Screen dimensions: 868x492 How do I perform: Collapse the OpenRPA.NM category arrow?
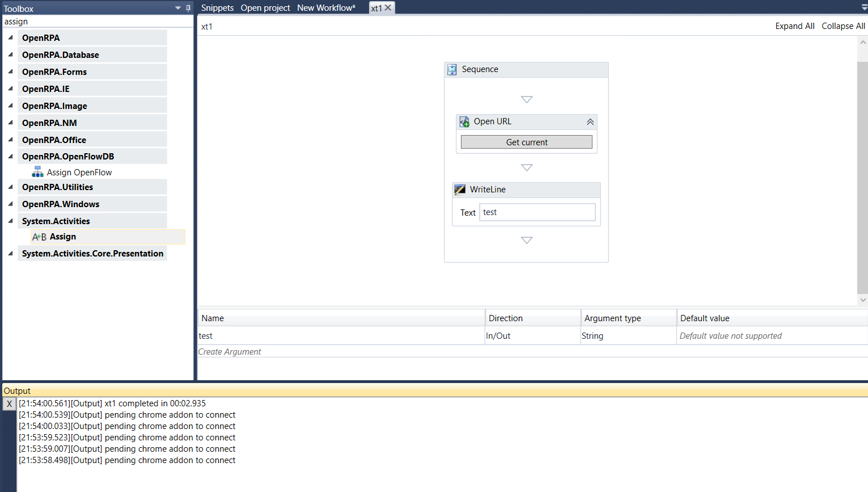click(x=10, y=123)
